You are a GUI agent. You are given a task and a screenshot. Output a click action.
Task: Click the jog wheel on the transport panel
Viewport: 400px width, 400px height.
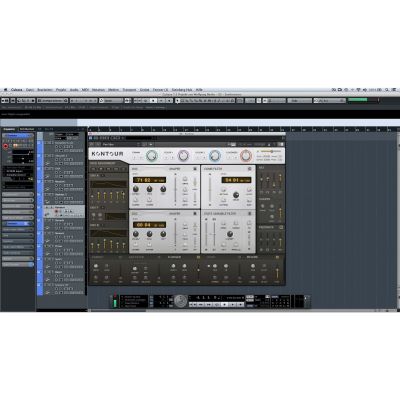click(180, 301)
